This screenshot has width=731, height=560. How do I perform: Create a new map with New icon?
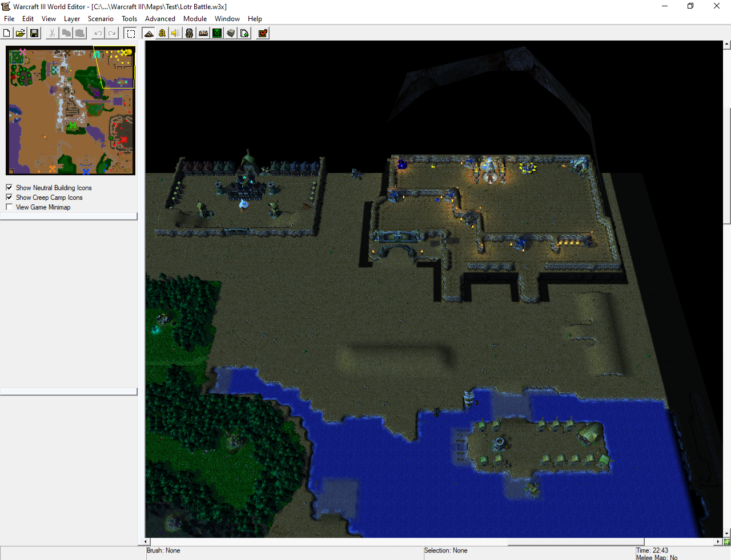click(7, 33)
